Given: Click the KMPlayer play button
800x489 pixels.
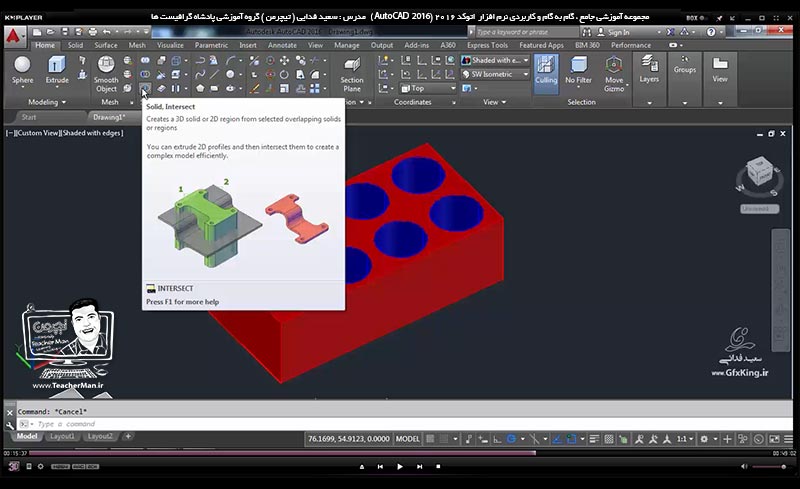Looking at the screenshot, I should (399, 467).
